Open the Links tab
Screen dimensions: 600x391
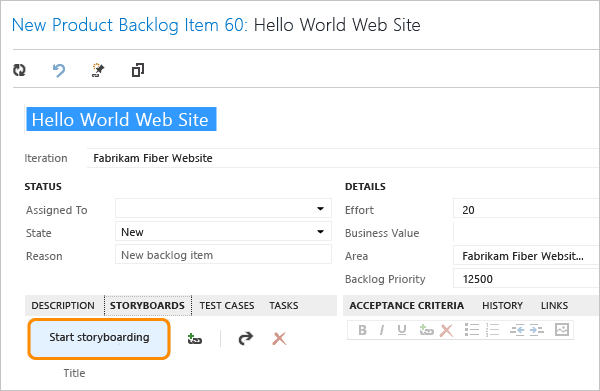click(x=554, y=305)
